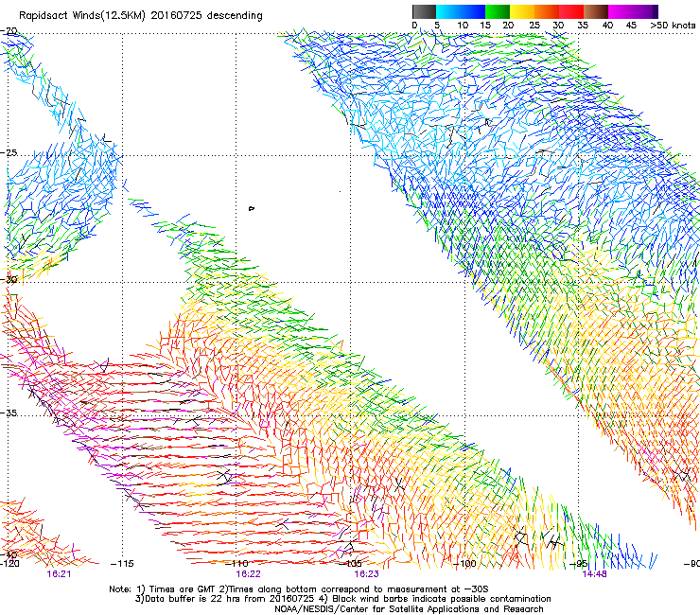The width and height of the screenshot is (700, 615).
Task: Click the -25 latitude axis label
Action: 9,152
